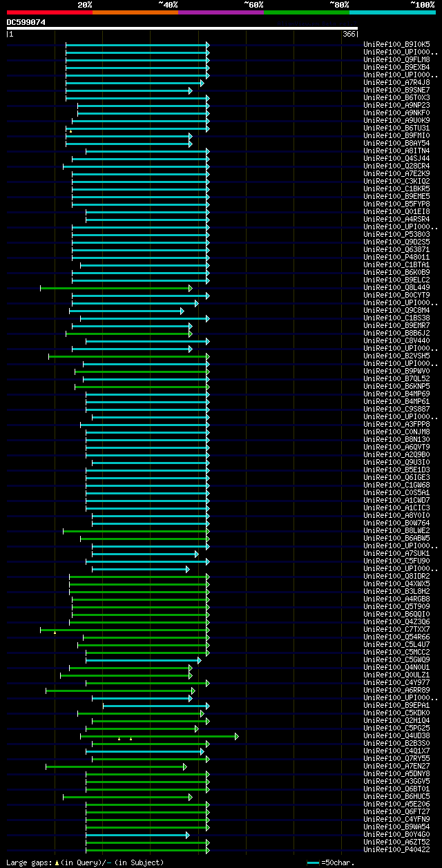This screenshot has width=442, height=868.
Task: Click the label UniRef100_Q7RY55
Action: (396, 758)
